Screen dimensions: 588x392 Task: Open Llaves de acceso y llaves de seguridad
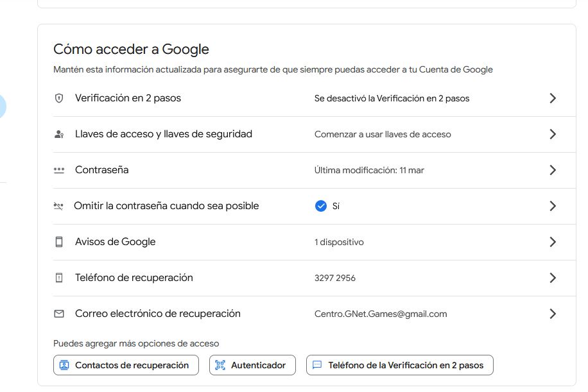coord(163,134)
